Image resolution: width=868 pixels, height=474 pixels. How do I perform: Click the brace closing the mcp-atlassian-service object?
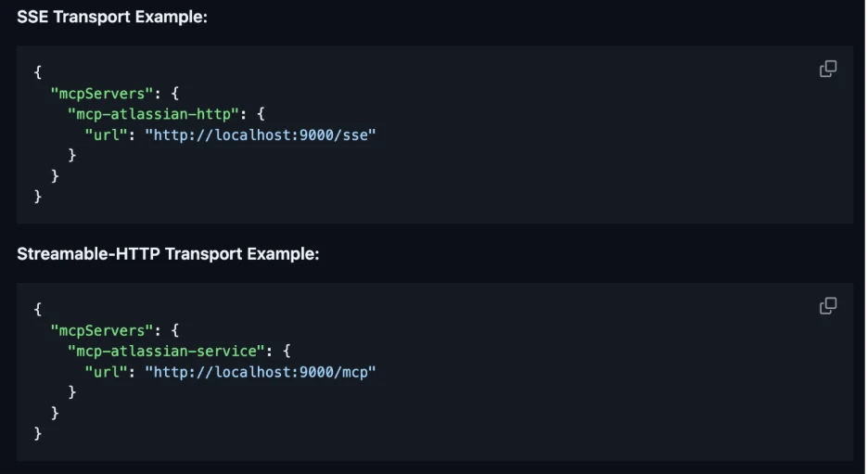click(x=72, y=392)
